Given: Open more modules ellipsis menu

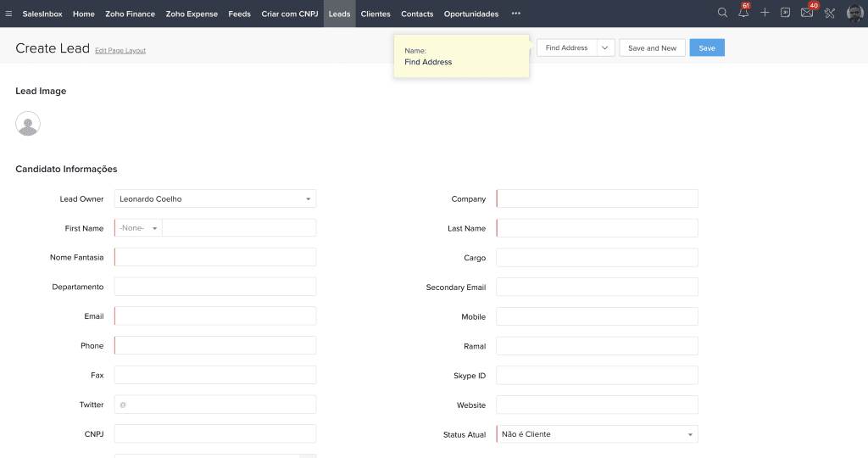Looking at the screenshot, I should (x=515, y=14).
